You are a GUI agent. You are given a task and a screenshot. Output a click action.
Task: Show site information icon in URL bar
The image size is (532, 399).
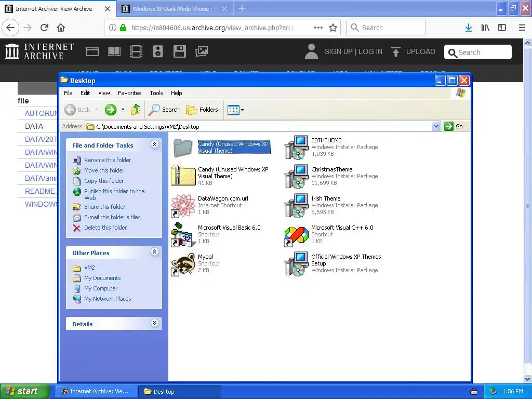pos(113,28)
